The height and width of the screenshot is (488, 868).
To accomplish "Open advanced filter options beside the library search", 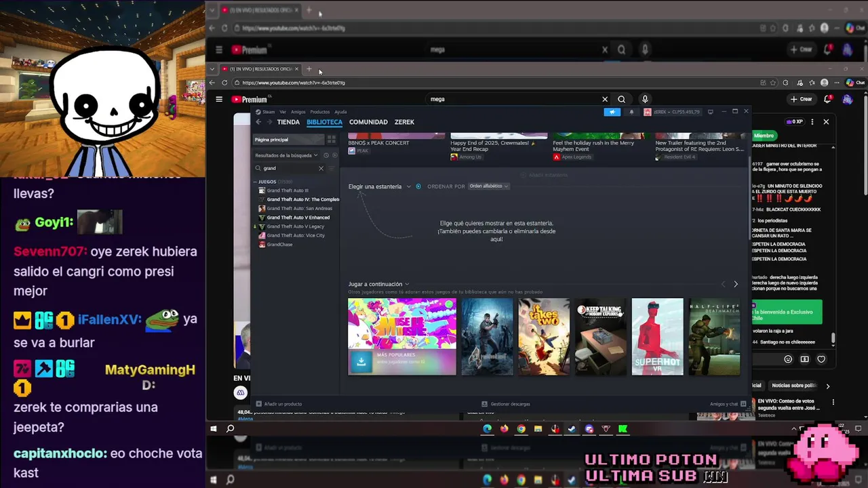I will point(332,168).
